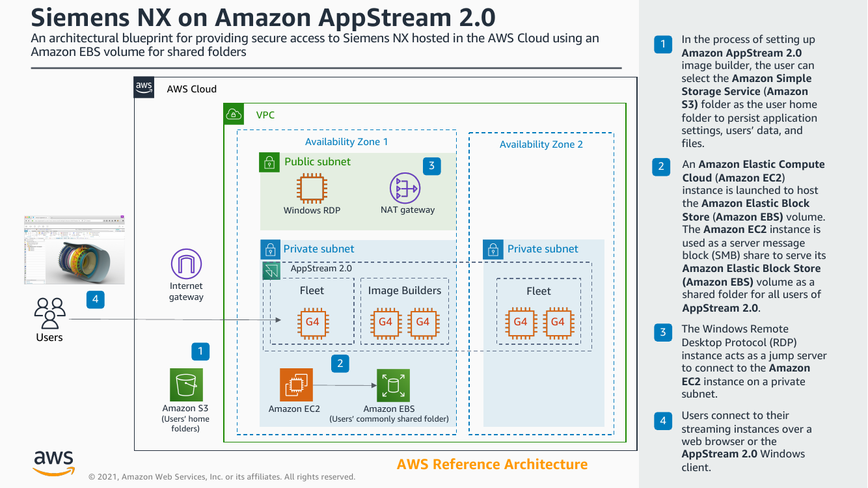Click the 'Internet gateway' caption

coord(187,291)
